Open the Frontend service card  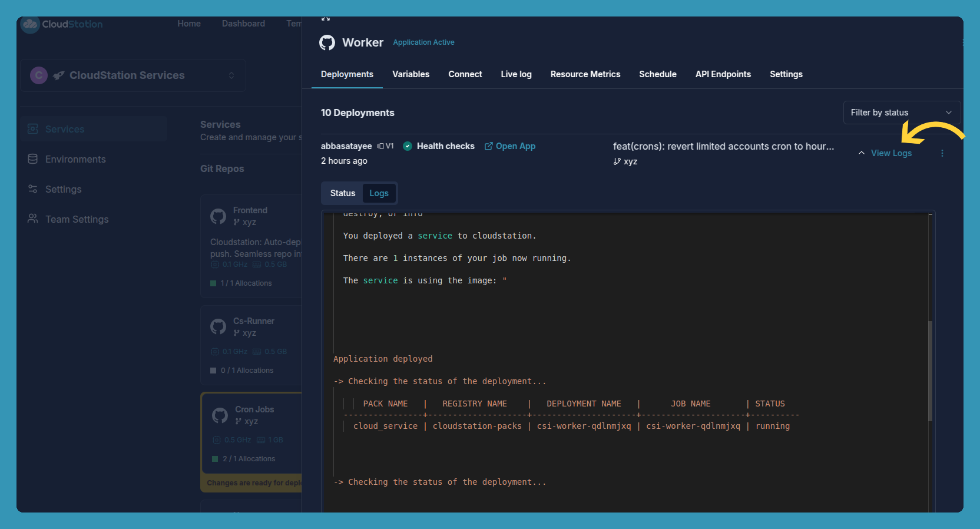point(251,246)
